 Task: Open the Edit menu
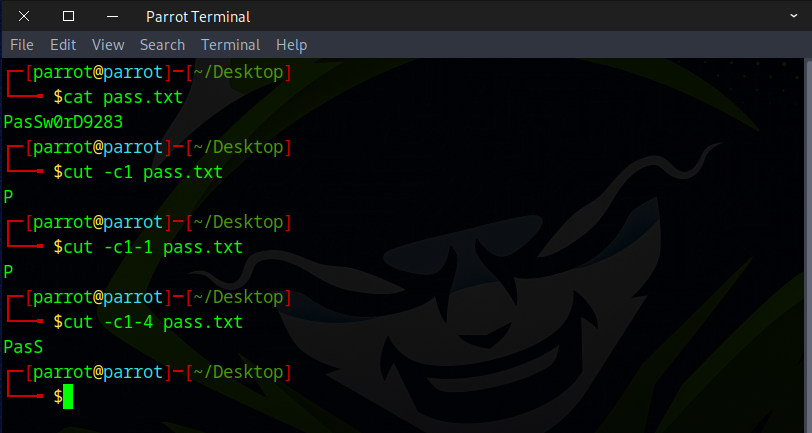click(63, 45)
